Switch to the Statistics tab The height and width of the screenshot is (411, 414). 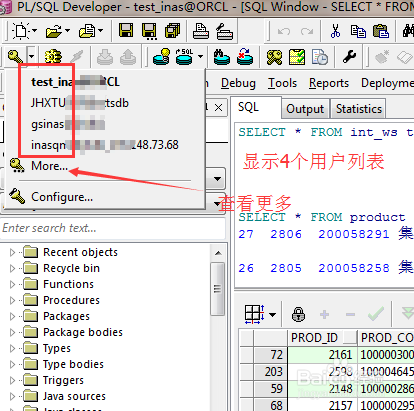359,109
